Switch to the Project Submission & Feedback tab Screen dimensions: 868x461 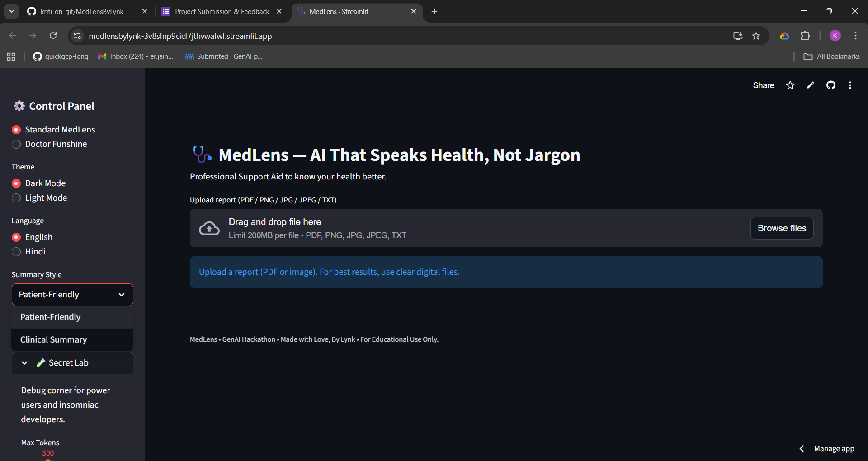(x=222, y=11)
